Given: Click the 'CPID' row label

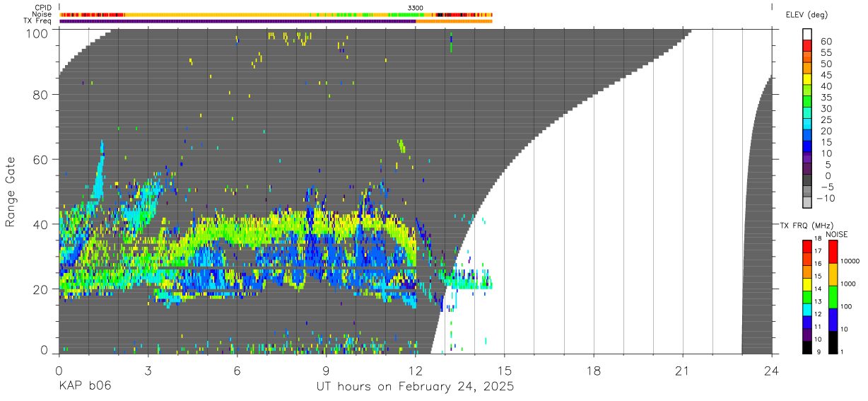Looking at the screenshot, I should pyautogui.click(x=43, y=8).
